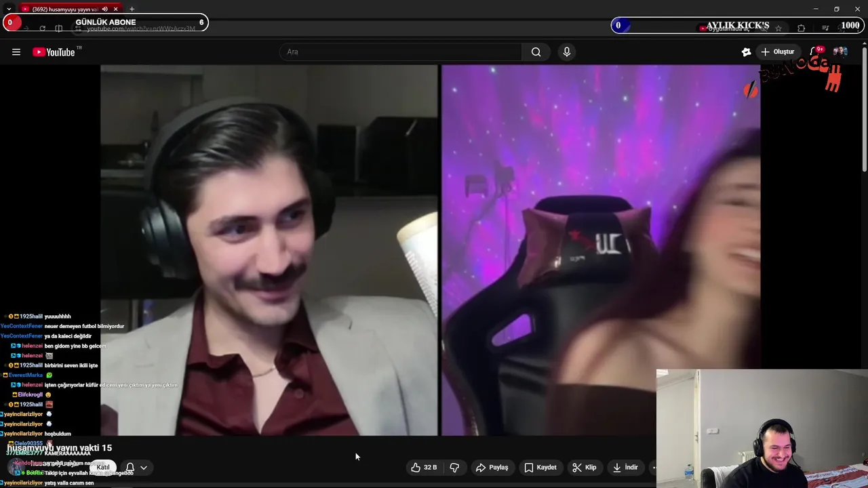Save the video with 'Kaydet'
This screenshot has width=868, height=488.
click(540, 468)
